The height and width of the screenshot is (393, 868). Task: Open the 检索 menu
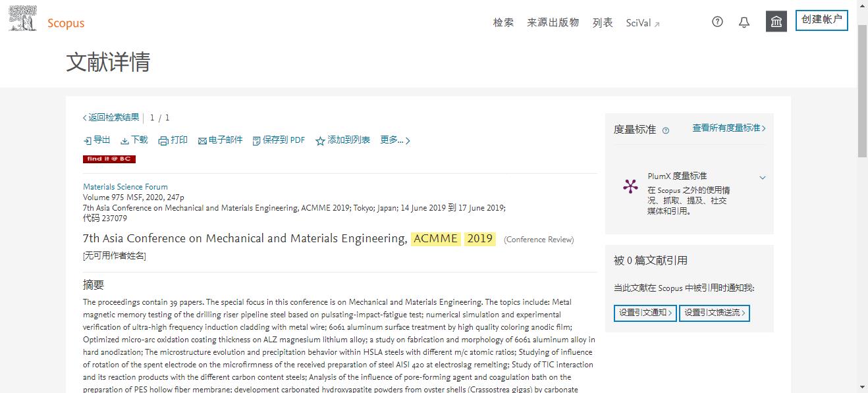[503, 22]
